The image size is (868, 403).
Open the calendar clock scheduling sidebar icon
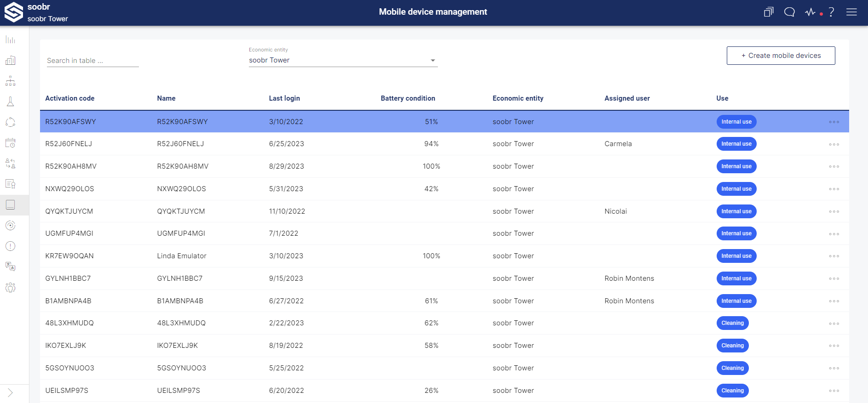click(10, 143)
